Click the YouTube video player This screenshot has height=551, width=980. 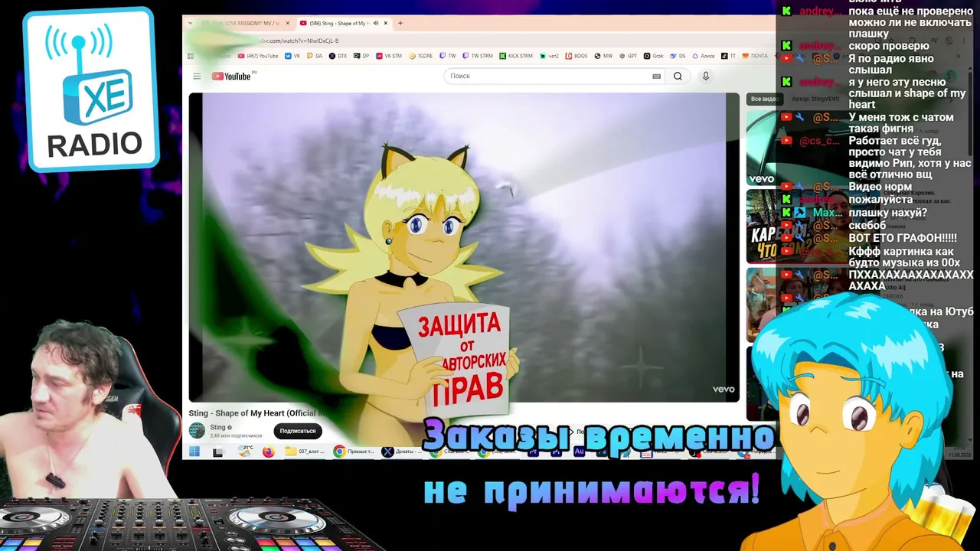tap(464, 247)
